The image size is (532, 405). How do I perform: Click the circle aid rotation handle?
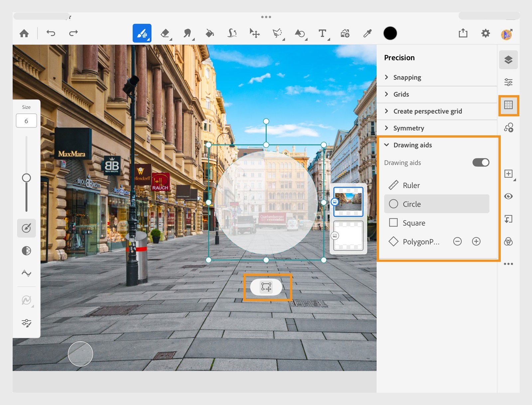tap(266, 122)
